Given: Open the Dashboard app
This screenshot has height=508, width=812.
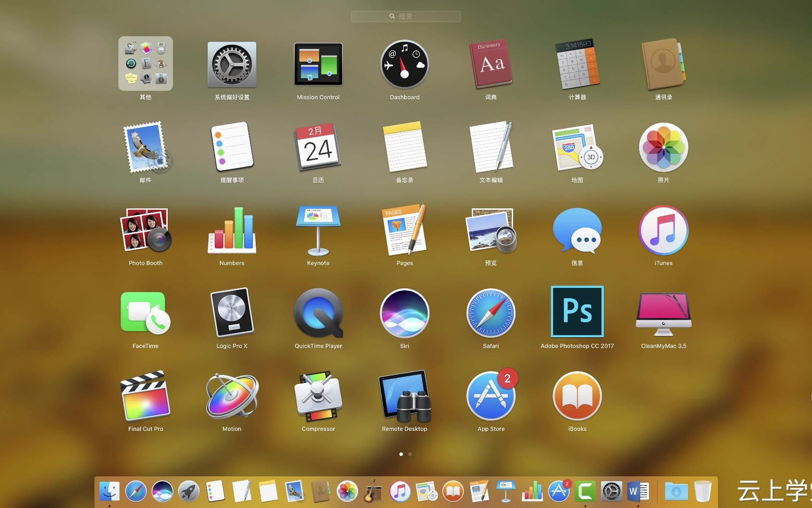Looking at the screenshot, I should 405,64.
